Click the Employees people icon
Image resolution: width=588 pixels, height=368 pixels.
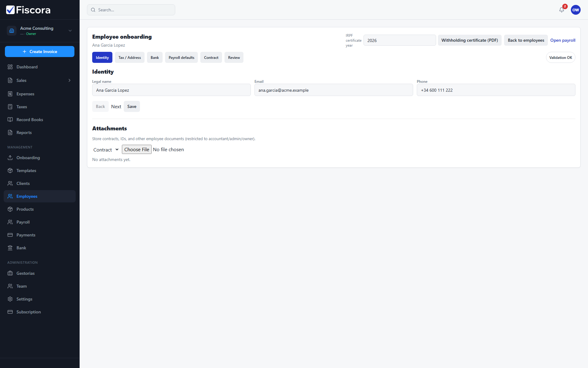[10, 196]
